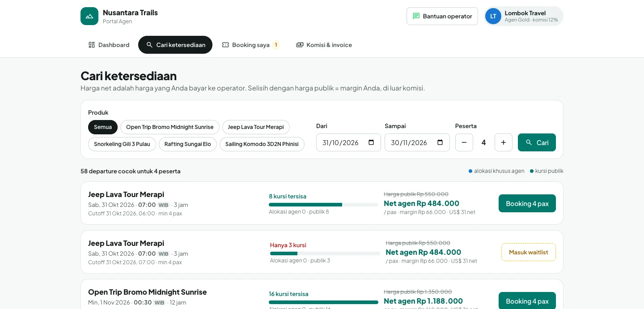
Task: Increase Peserta count with plus button
Action: pos(504,142)
